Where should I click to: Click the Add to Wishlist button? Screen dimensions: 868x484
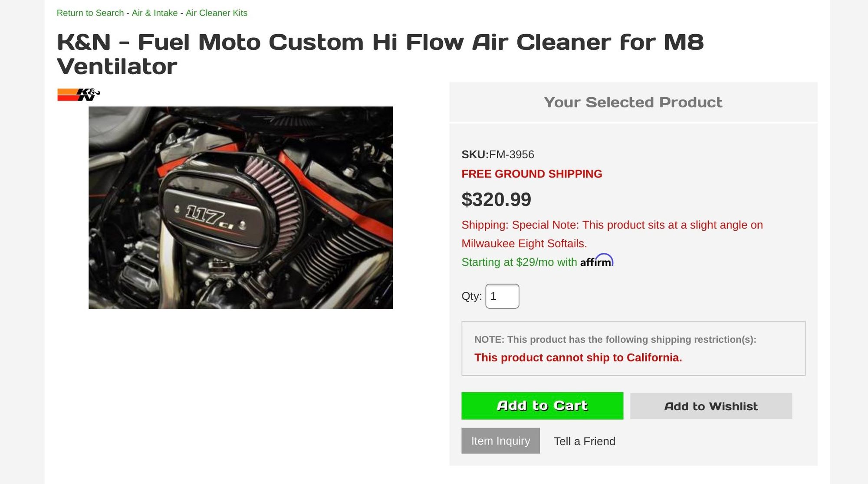[711, 406]
